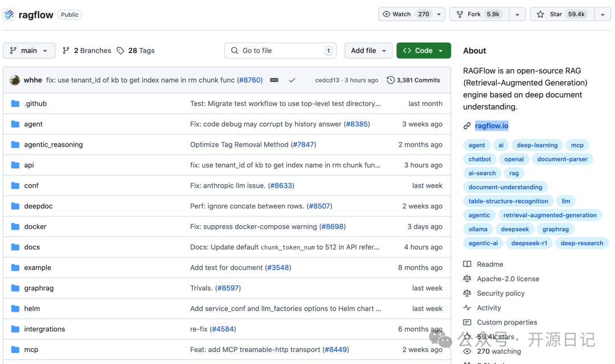Open whhe's avatar in the commit bar
Viewport: 615px width, 364px height.
[x=15, y=80]
